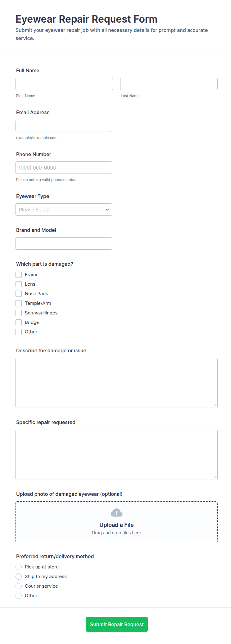
Task: Click the Brand and Model field
Action: [x=64, y=243]
